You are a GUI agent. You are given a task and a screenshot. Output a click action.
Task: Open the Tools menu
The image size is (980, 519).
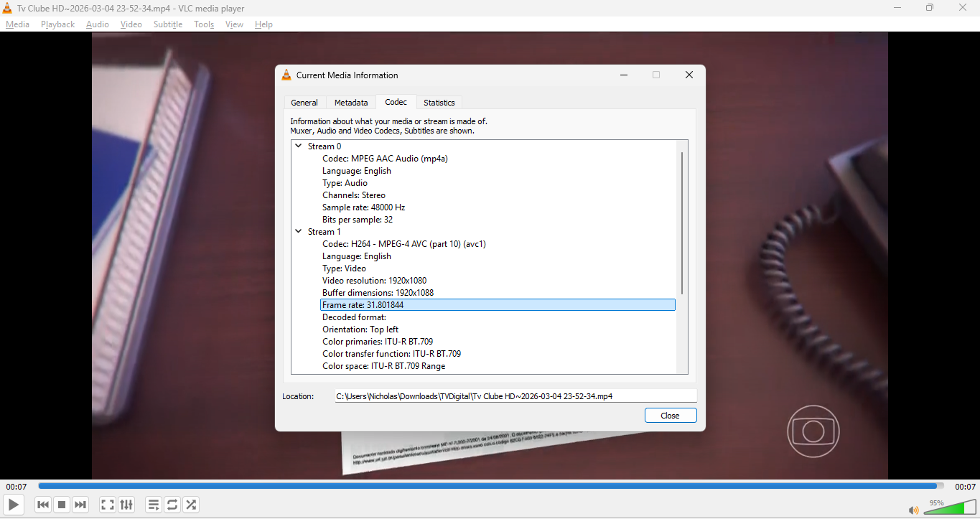coord(204,24)
